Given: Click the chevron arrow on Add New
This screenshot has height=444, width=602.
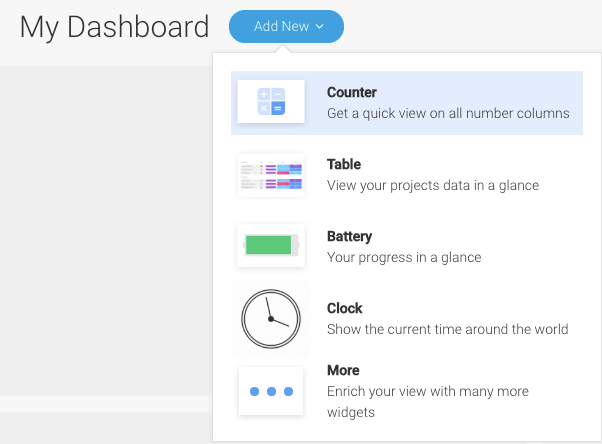Looking at the screenshot, I should click(319, 27).
